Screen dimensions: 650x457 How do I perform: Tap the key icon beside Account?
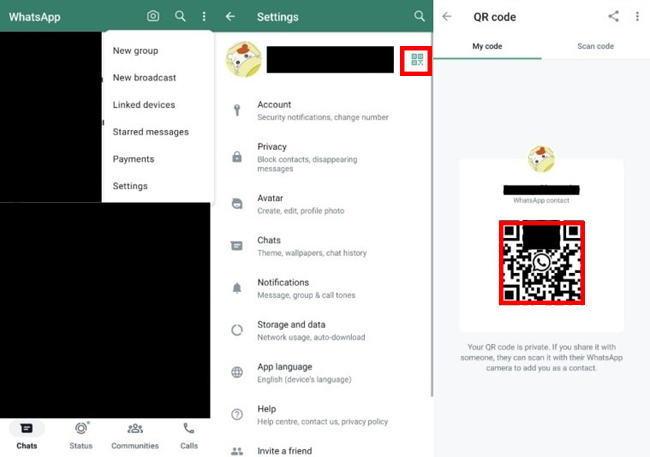(x=237, y=110)
